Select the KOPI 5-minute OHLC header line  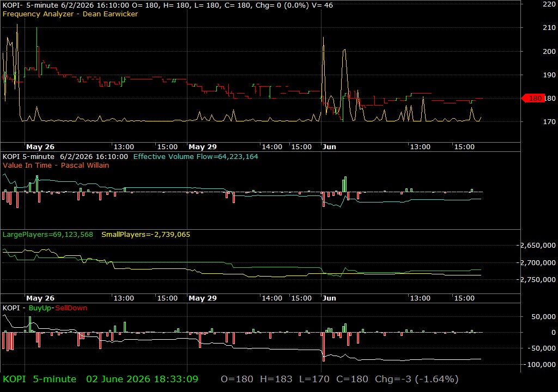[x=168, y=5]
